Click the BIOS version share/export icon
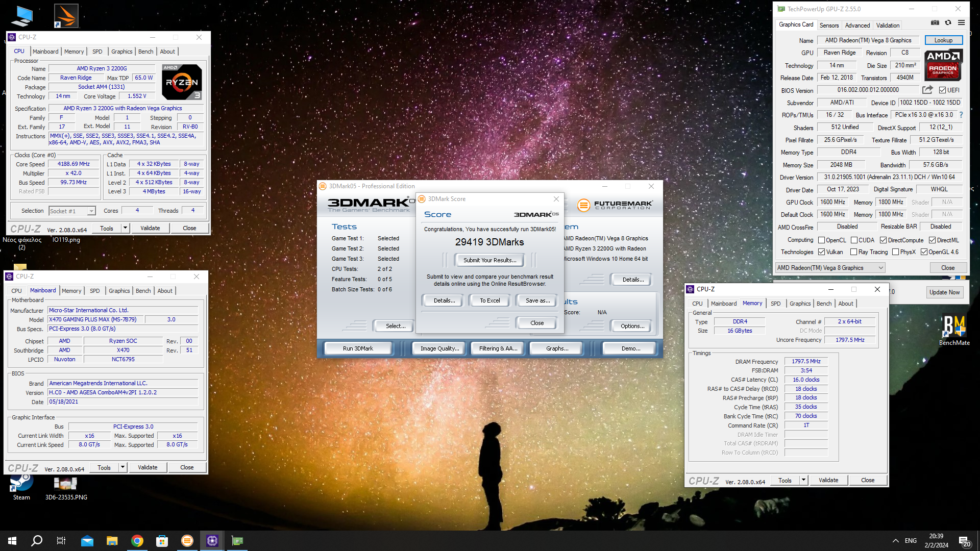 tap(927, 90)
